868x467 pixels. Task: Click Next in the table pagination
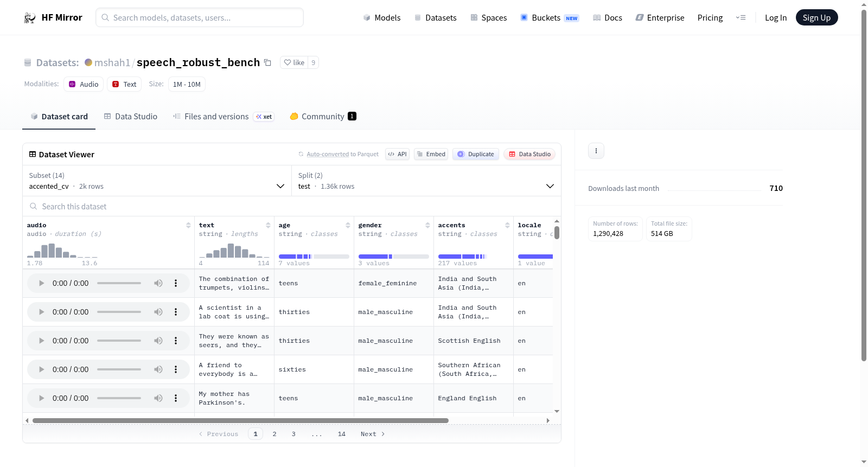[373, 434]
